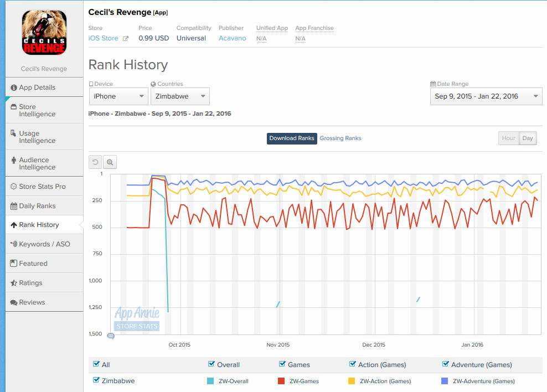This screenshot has height=392, width=547.
Task: Switch chart granularity to Hour
Action: [x=509, y=138]
